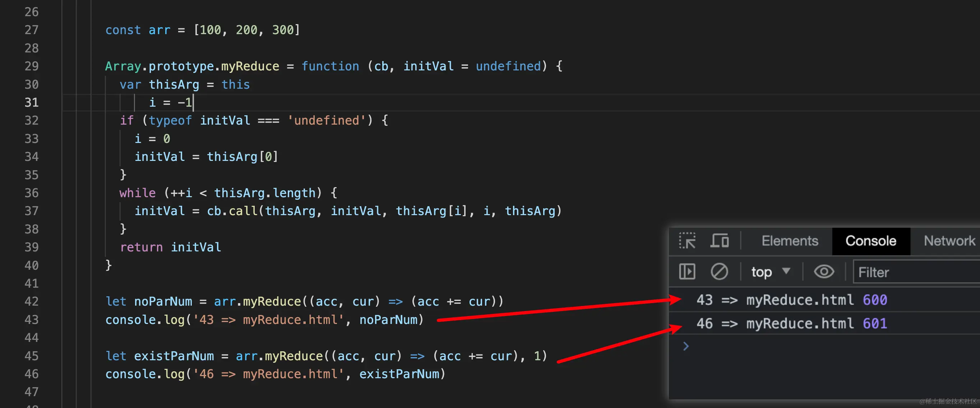980x408 pixels.
Task: Place cursor on return initVal line
Action: [x=170, y=247]
